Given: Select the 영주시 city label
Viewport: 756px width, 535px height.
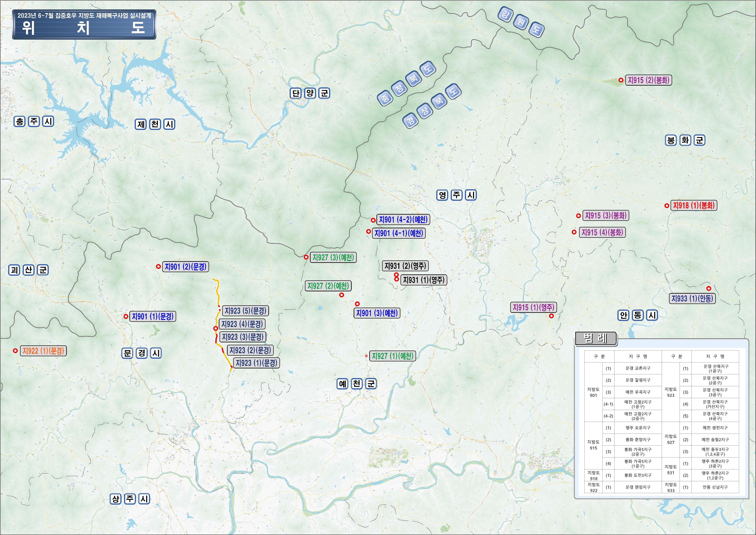Looking at the screenshot, I should (456, 195).
